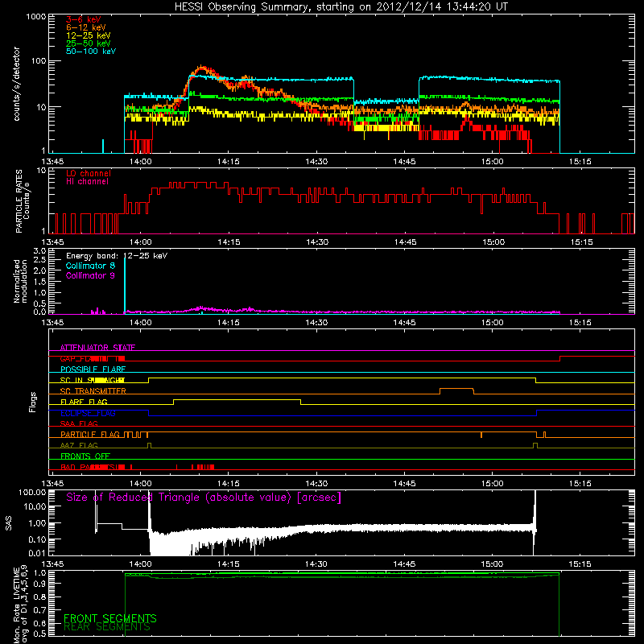The width and height of the screenshot is (644, 644).
Task: Click the "100.00" tick on SAS axis
Action: pos(32,493)
